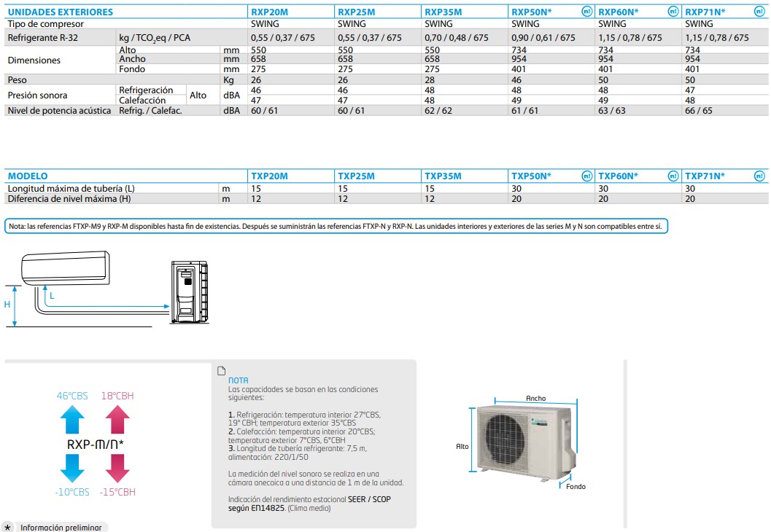
Task: Click the RXP50N* column header text
Action: click(x=532, y=12)
